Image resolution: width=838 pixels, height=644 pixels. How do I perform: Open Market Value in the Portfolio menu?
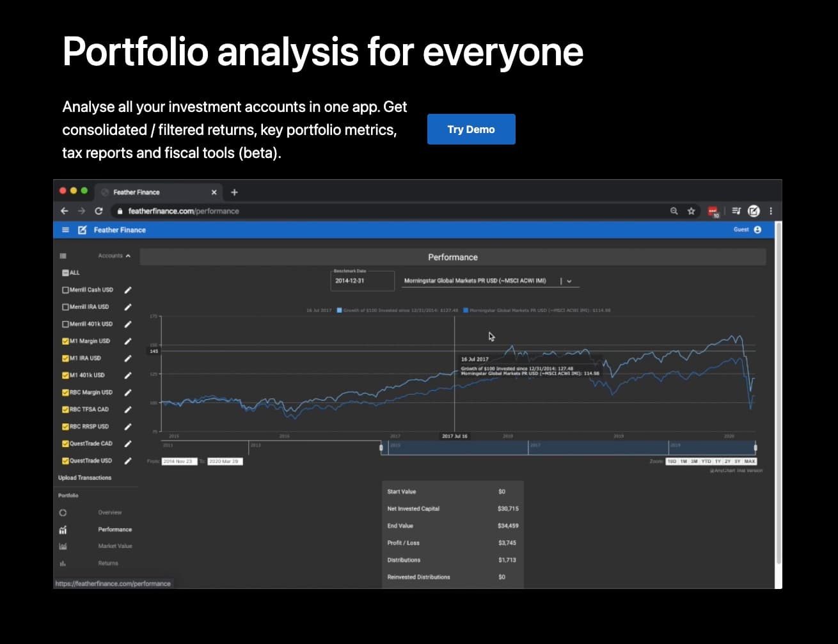coord(115,546)
